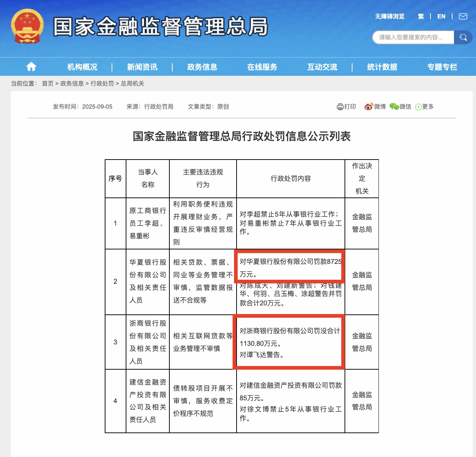
Task: Click the site title 国家金融监督管理总局
Action: coord(161,26)
